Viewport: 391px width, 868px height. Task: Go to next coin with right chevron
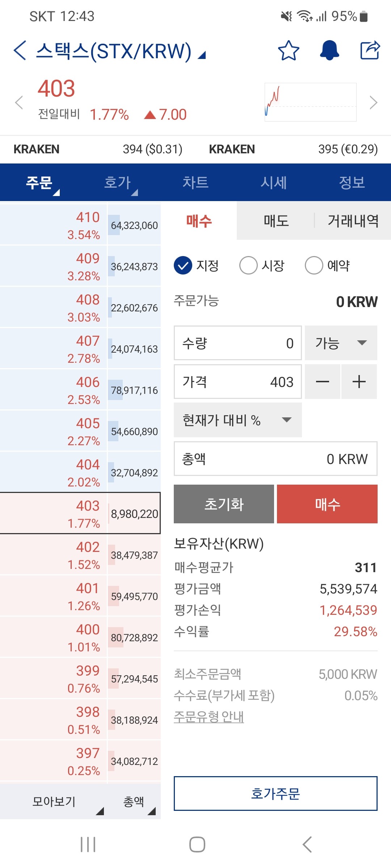[374, 103]
